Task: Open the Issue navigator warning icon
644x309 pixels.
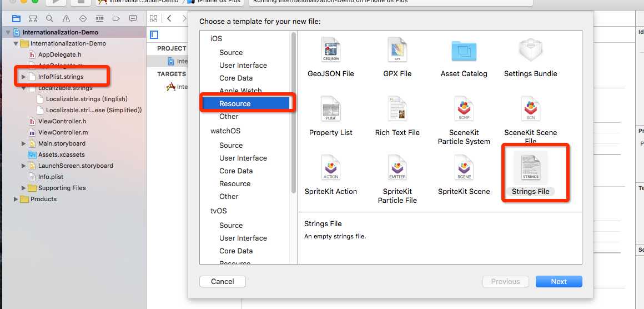Action: [66, 18]
